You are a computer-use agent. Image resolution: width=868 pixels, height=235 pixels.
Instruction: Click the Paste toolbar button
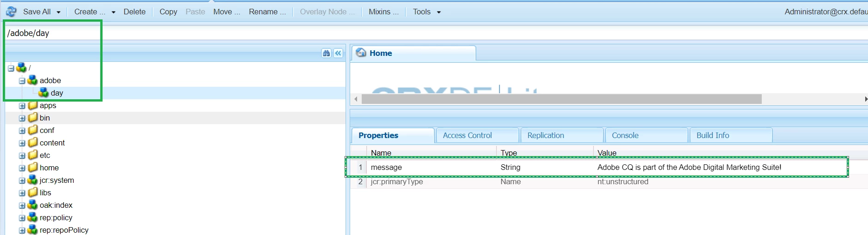[195, 12]
